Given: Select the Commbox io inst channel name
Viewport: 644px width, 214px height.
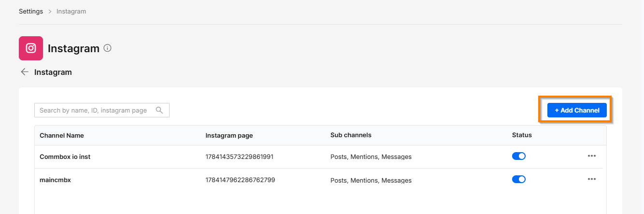Looking at the screenshot, I should pyautogui.click(x=65, y=157).
